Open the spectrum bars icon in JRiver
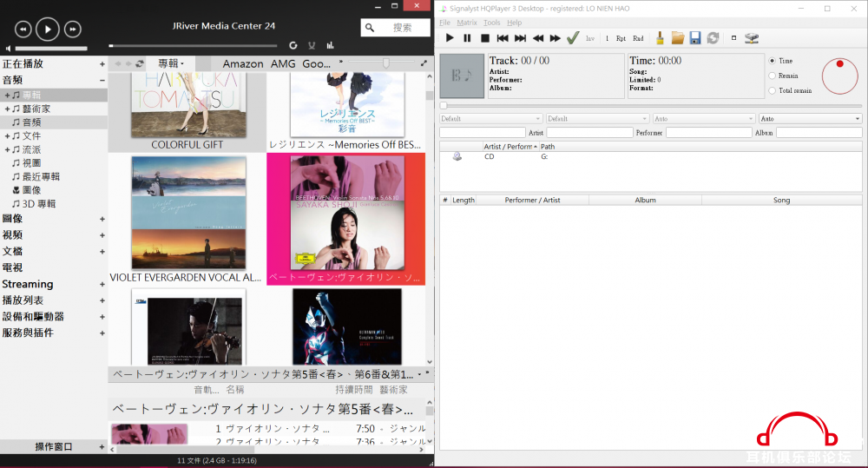 click(331, 45)
